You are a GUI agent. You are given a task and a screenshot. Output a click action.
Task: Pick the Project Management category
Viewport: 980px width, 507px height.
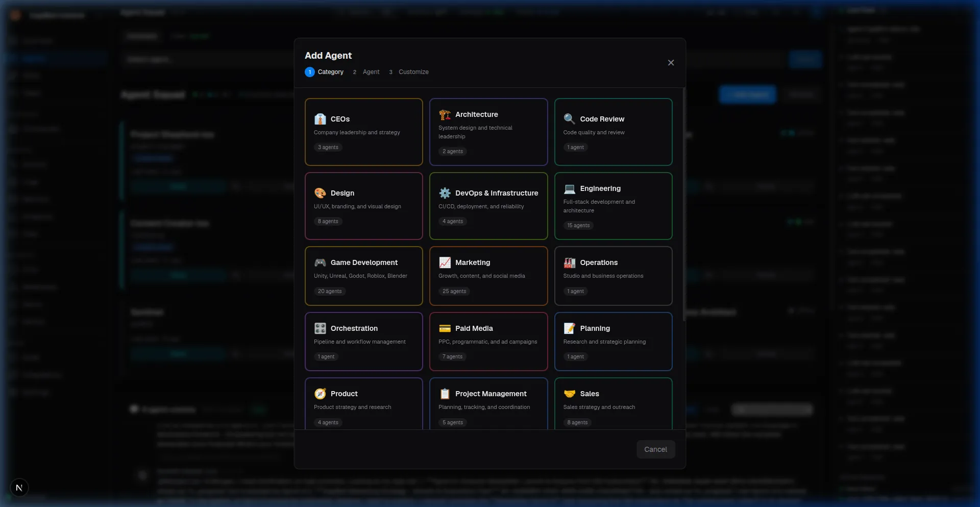[488, 403]
